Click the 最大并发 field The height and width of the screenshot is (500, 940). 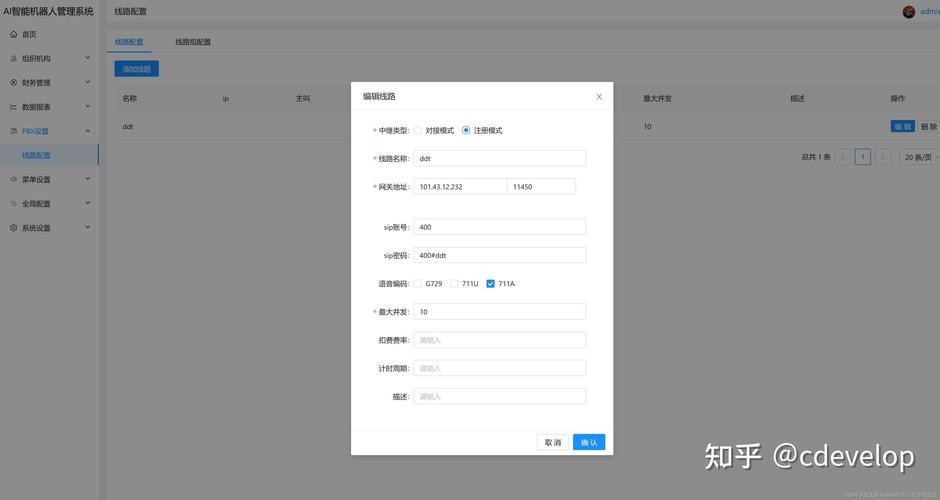tap(499, 312)
